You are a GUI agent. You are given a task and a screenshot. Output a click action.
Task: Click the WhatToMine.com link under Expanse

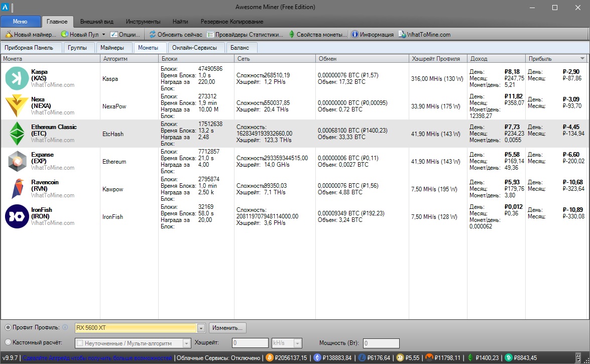[53, 168]
